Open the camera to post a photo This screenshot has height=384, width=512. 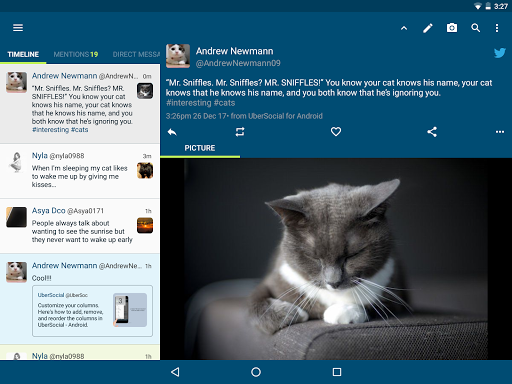click(452, 28)
